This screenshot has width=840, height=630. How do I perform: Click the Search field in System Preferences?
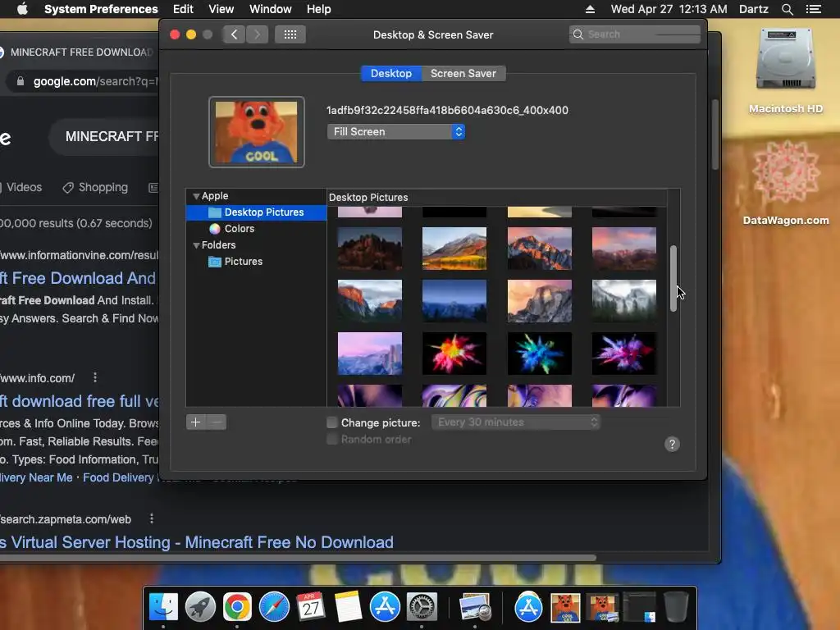(635, 34)
